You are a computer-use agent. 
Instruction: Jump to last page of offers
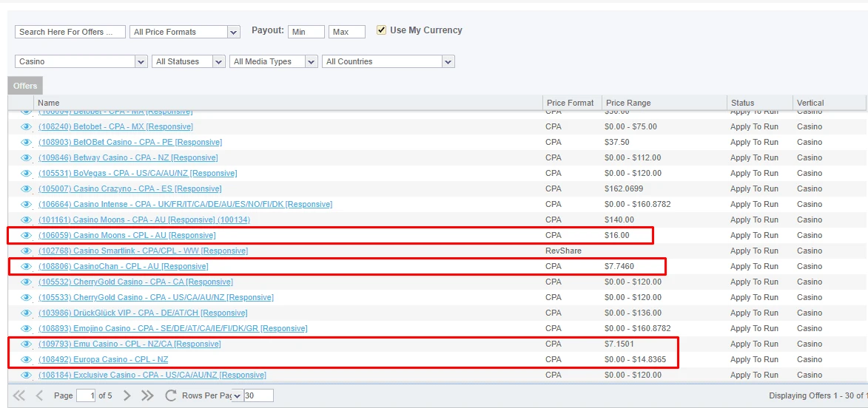point(147,395)
